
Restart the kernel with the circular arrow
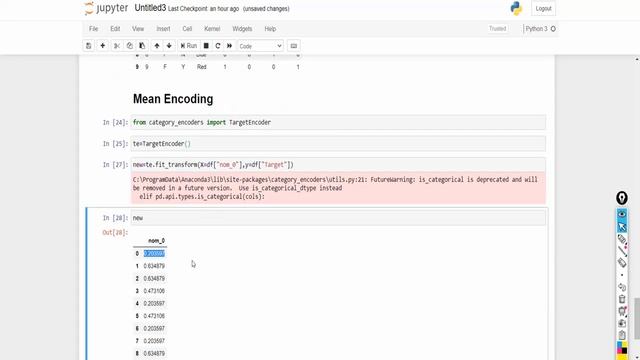[218, 46]
